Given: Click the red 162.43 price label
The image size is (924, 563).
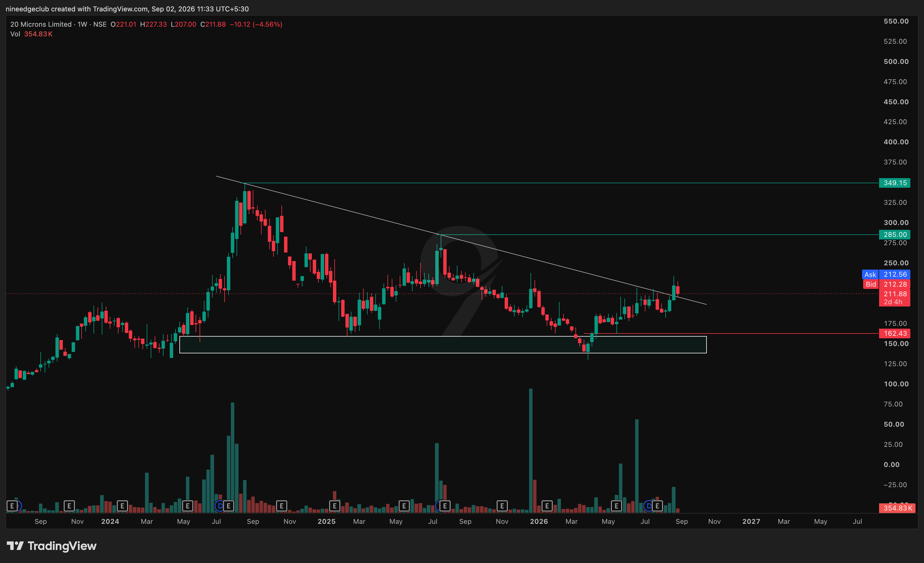Looking at the screenshot, I should (894, 333).
